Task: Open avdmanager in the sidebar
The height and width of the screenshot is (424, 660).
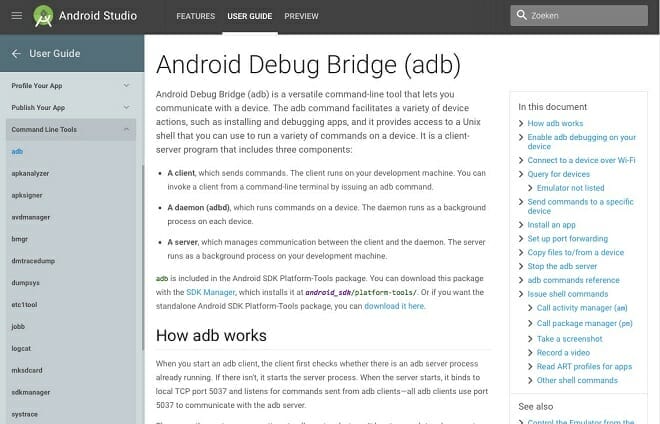Action: click(31, 217)
